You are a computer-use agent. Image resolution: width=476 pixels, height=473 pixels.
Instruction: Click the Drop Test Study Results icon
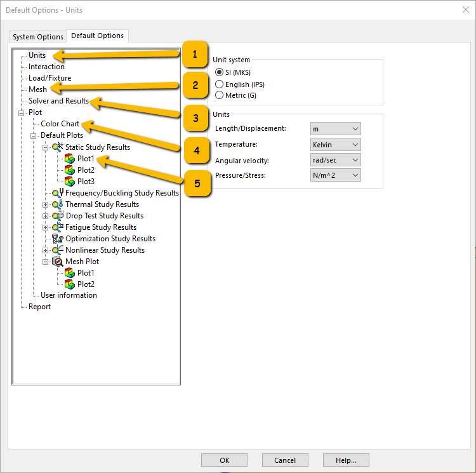coord(58,216)
